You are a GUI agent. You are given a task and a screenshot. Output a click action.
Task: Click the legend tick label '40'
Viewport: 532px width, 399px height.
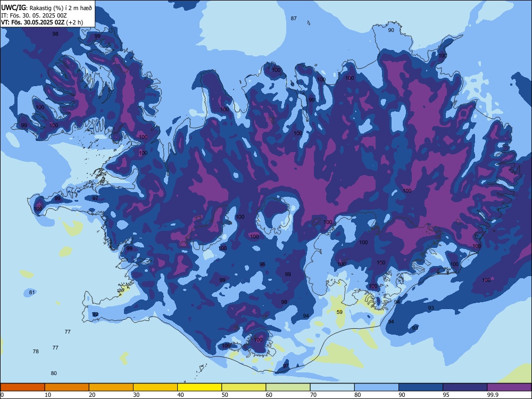click(x=181, y=395)
